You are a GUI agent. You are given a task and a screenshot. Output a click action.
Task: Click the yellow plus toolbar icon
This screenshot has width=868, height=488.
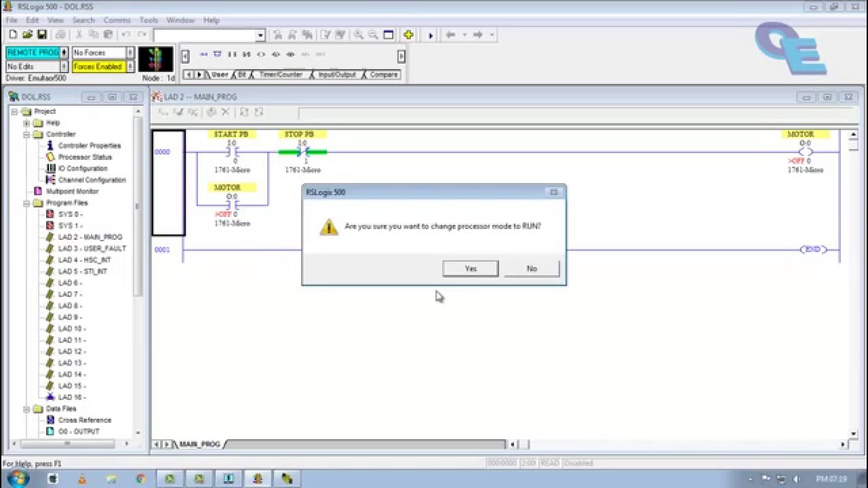(x=408, y=35)
